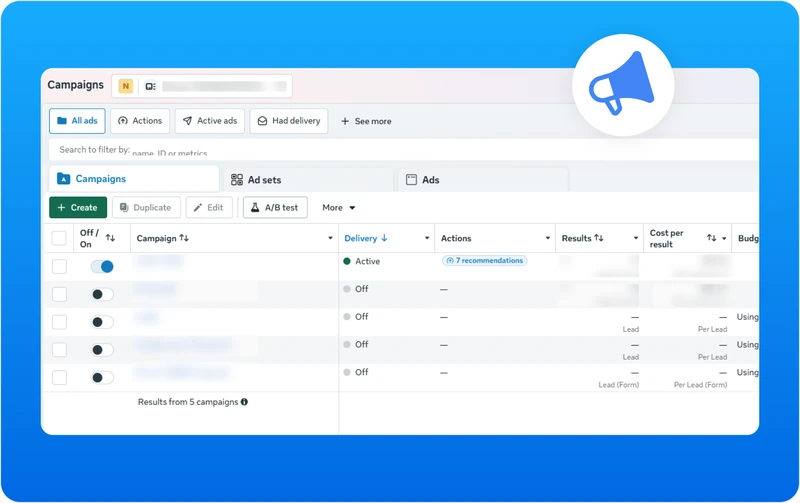Open the 7 recommendations link
Image resolution: width=800 pixels, height=503 pixels.
[x=485, y=261]
